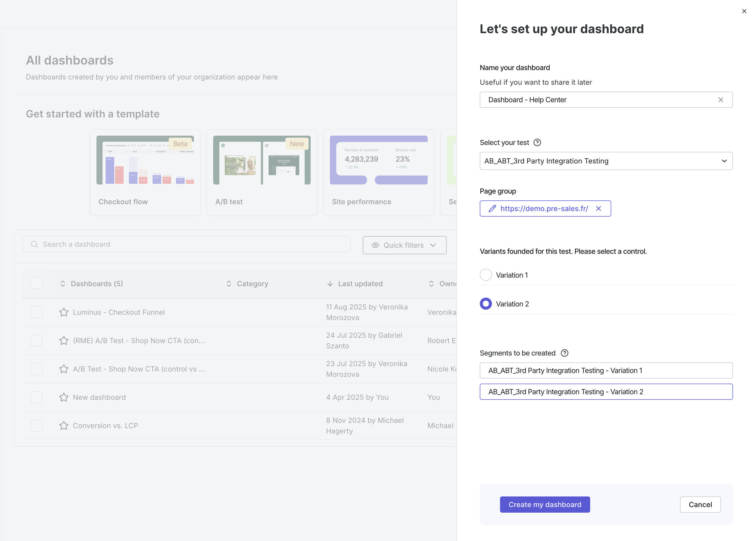Remove the demo.pre-sales.fr page group
The height and width of the screenshot is (541, 756).
(x=599, y=209)
